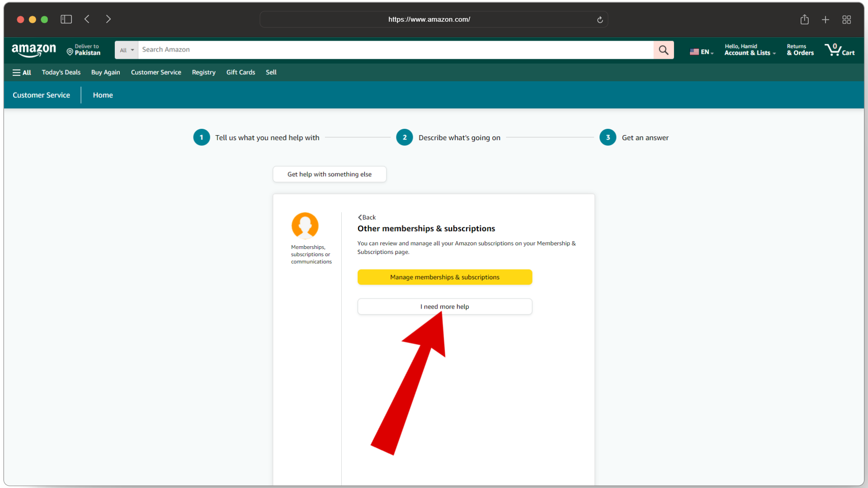Open a new browser tab with the plus icon
This screenshot has width=868, height=488.
click(826, 19)
